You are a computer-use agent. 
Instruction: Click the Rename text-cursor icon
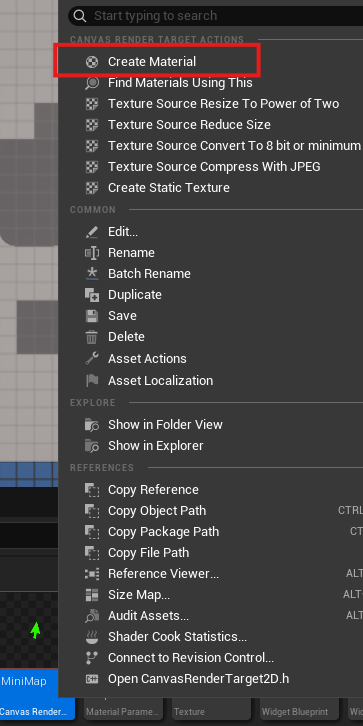pyautogui.click(x=92, y=253)
